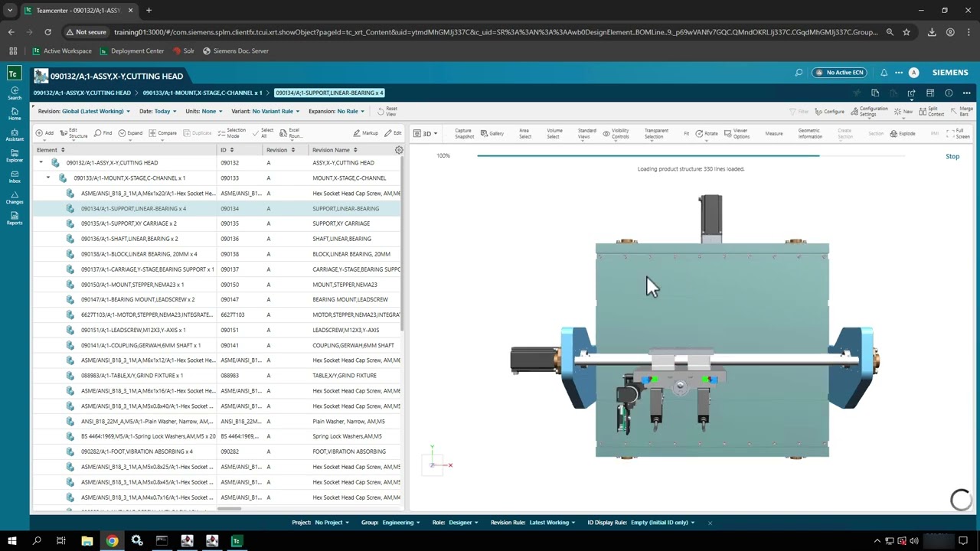Open Geometric Information tool
The width and height of the screenshot is (980, 551).
[x=810, y=133]
